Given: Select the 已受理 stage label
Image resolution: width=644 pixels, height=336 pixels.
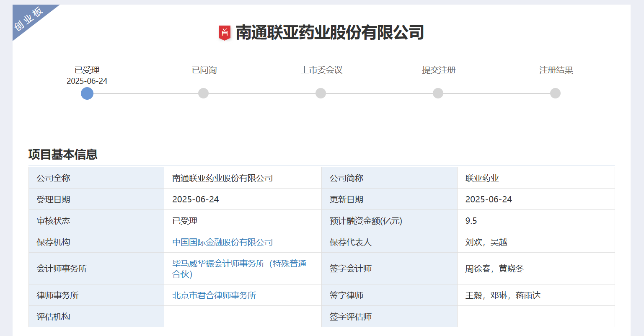Looking at the screenshot, I should 87,70.
